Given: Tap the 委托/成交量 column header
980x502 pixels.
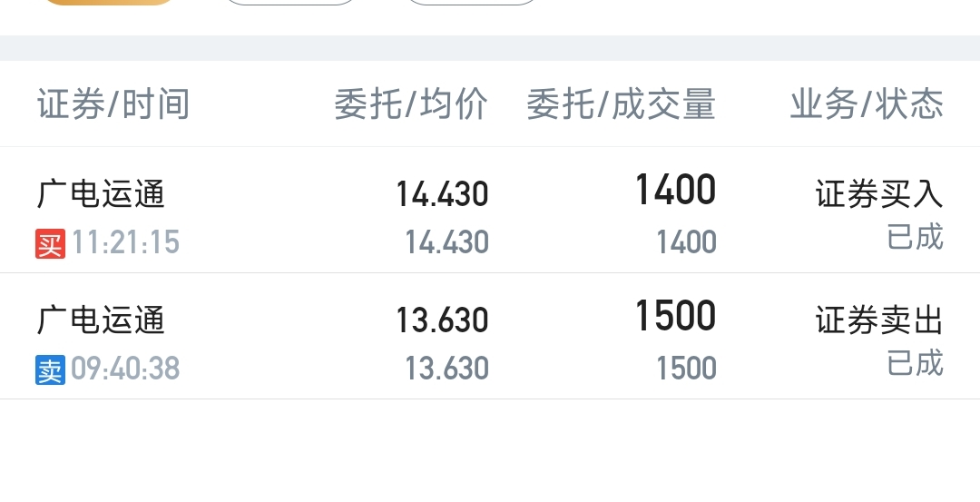Looking at the screenshot, I should point(621,103).
